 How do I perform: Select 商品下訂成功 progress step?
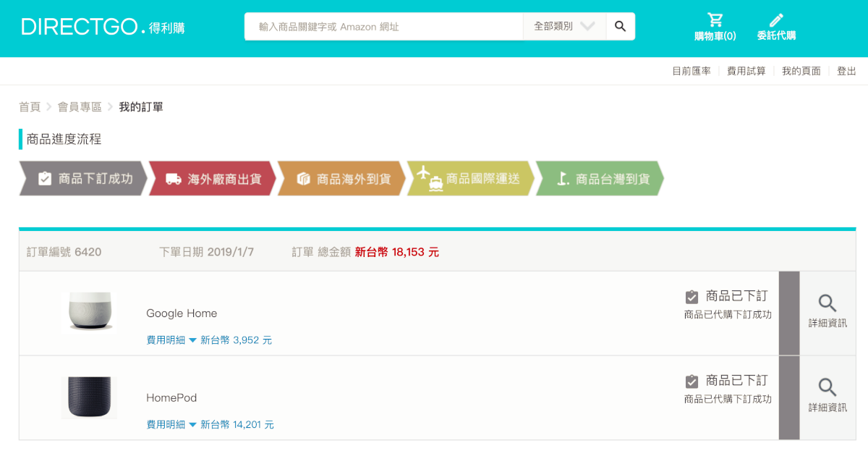[x=83, y=179]
